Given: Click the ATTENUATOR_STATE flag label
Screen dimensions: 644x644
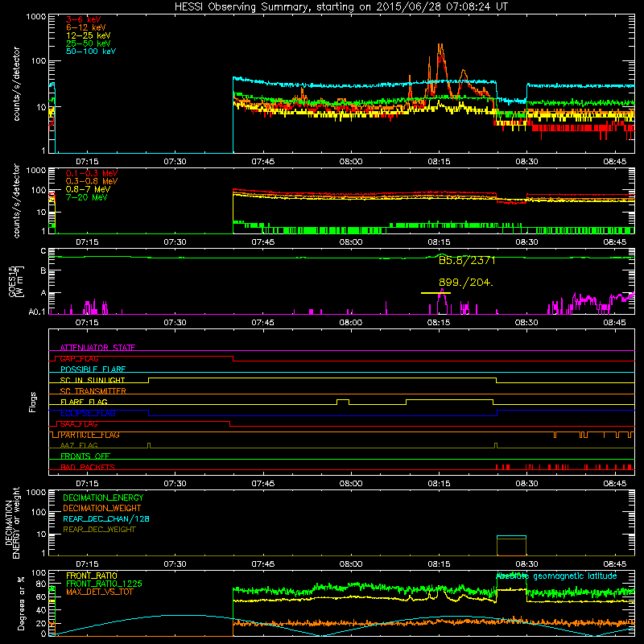Looking at the screenshot, I should (97, 348).
